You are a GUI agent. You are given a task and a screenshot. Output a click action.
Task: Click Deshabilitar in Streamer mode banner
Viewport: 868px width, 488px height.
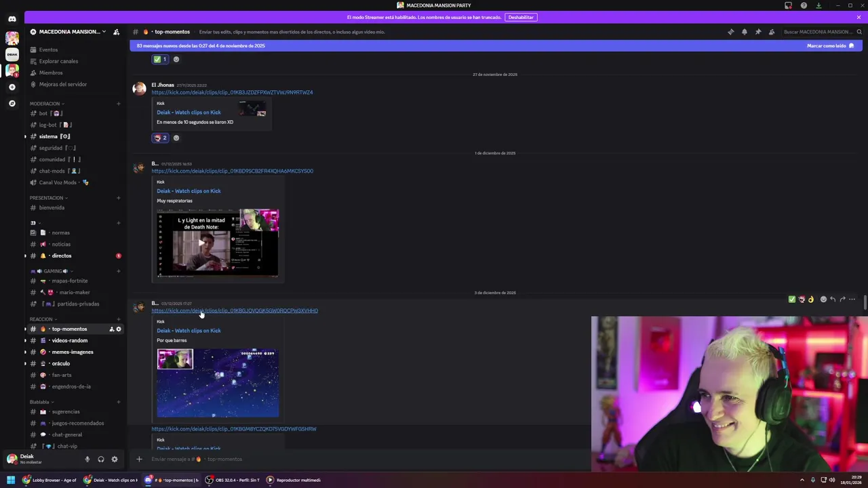click(521, 17)
